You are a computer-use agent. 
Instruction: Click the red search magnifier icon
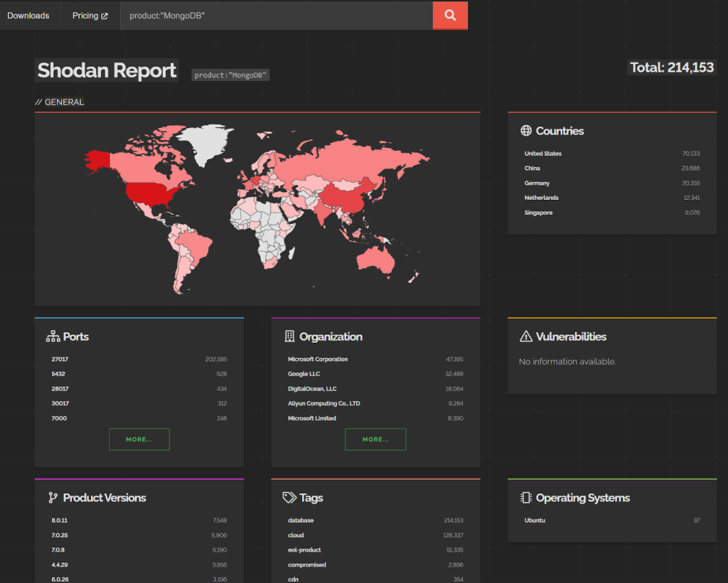pos(449,15)
